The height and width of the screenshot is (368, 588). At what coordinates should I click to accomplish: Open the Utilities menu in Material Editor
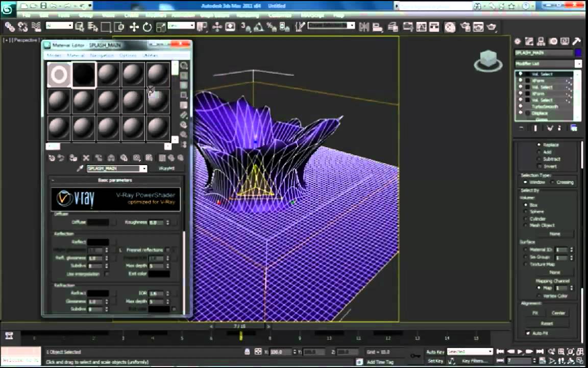coord(151,55)
